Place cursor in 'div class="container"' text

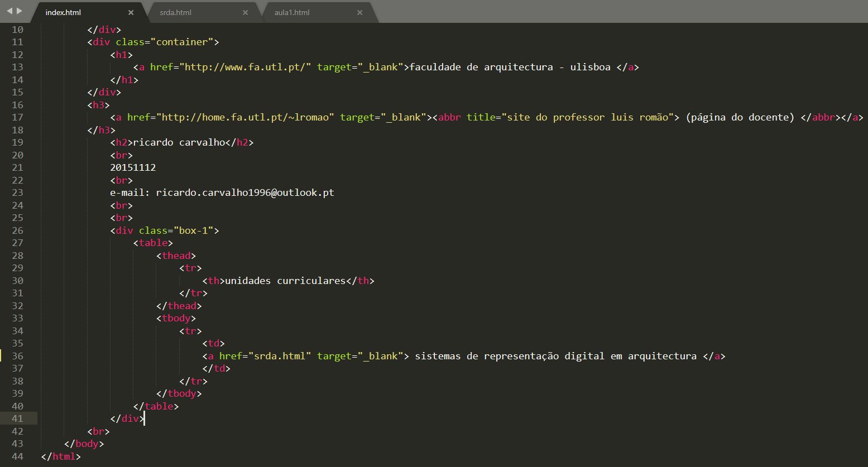click(x=153, y=42)
